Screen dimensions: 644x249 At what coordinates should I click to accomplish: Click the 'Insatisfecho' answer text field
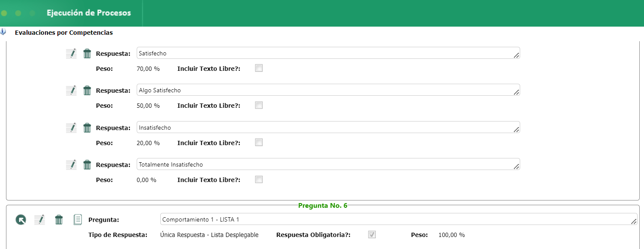(326, 128)
